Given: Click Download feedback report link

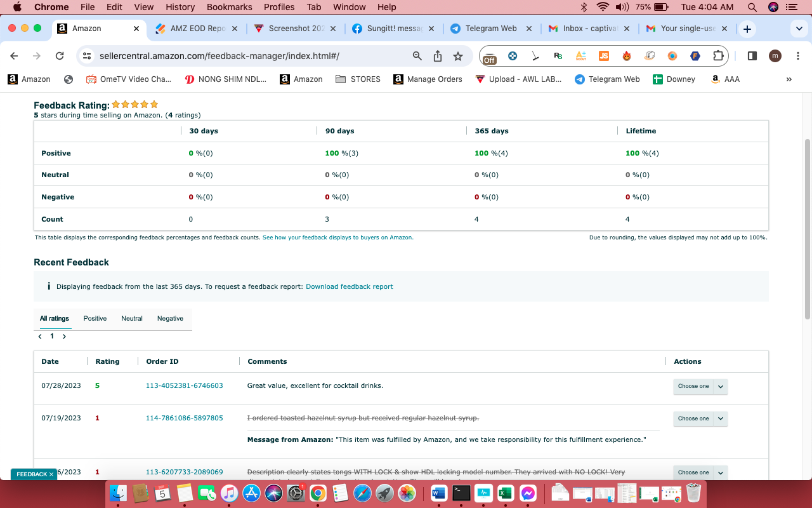Looking at the screenshot, I should 350,286.
